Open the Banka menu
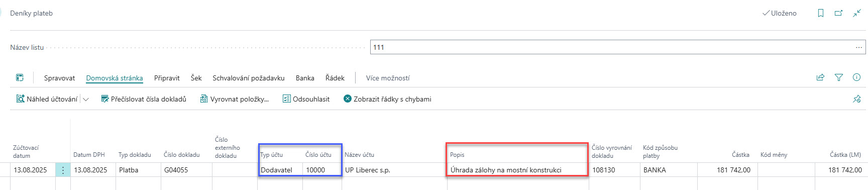The height and width of the screenshot is (190, 868). coord(305,78)
